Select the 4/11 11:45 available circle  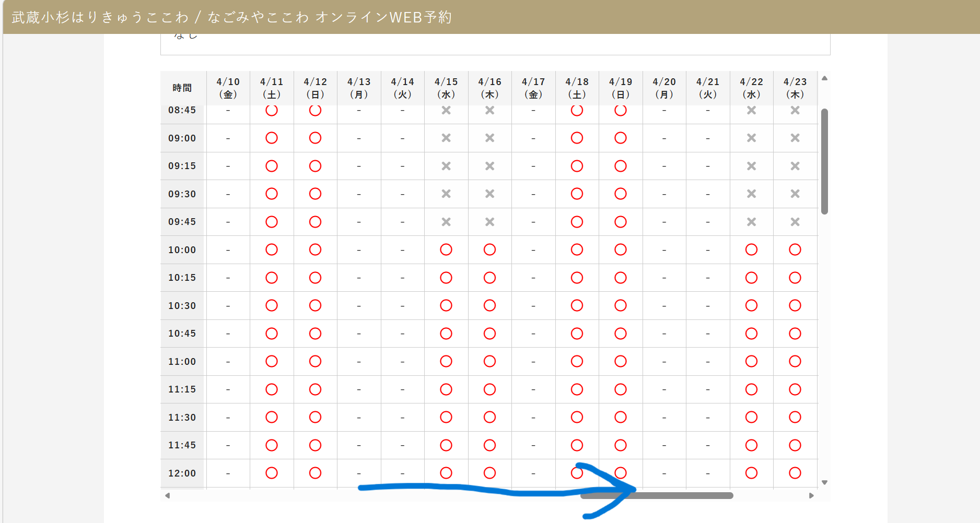tap(271, 445)
